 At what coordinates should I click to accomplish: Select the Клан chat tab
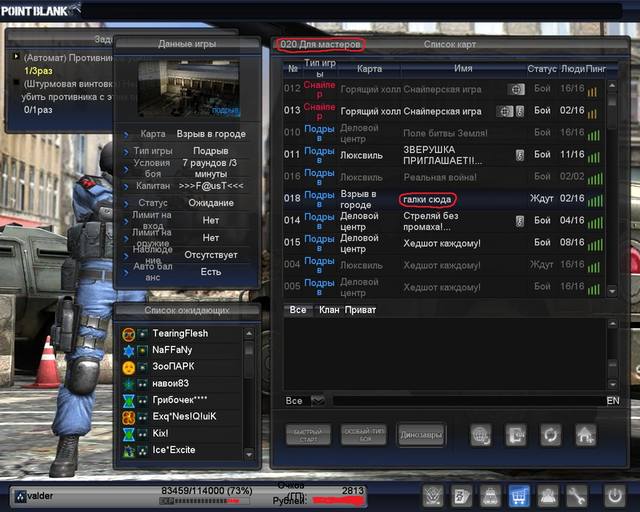(x=329, y=310)
